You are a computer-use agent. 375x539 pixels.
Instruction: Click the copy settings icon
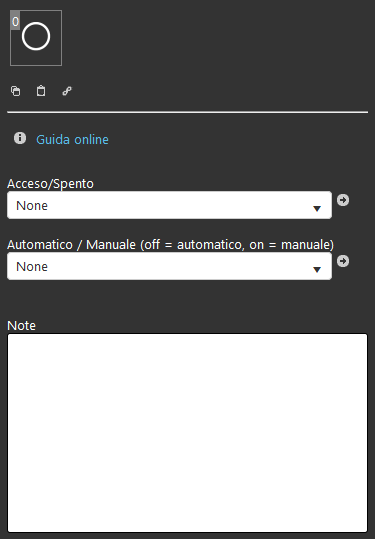tap(15, 91)
